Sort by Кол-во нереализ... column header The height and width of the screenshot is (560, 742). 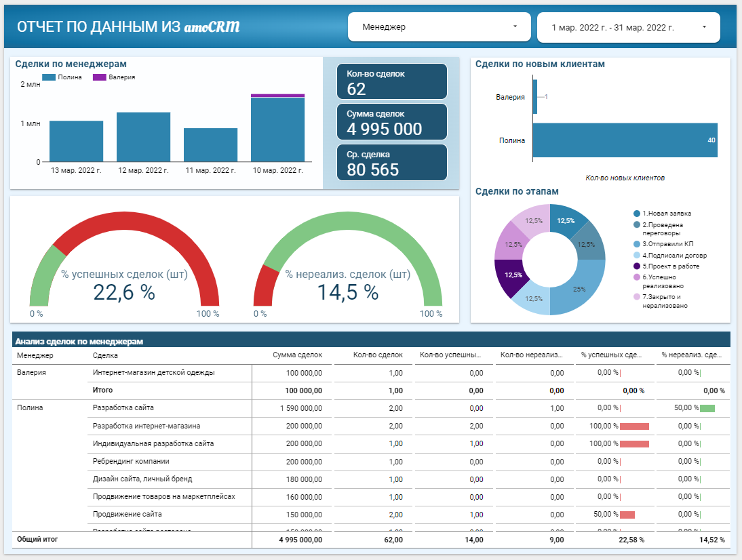tap(532, 355)
